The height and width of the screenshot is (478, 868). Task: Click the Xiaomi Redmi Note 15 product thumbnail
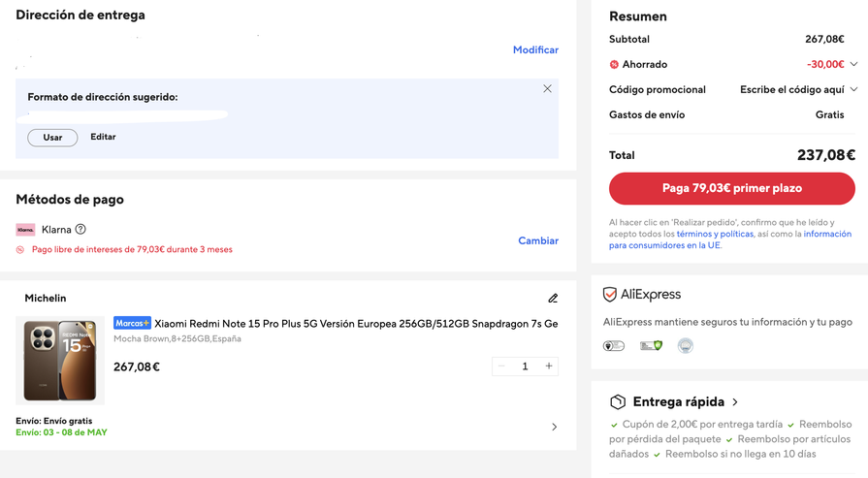coord(60,360)
